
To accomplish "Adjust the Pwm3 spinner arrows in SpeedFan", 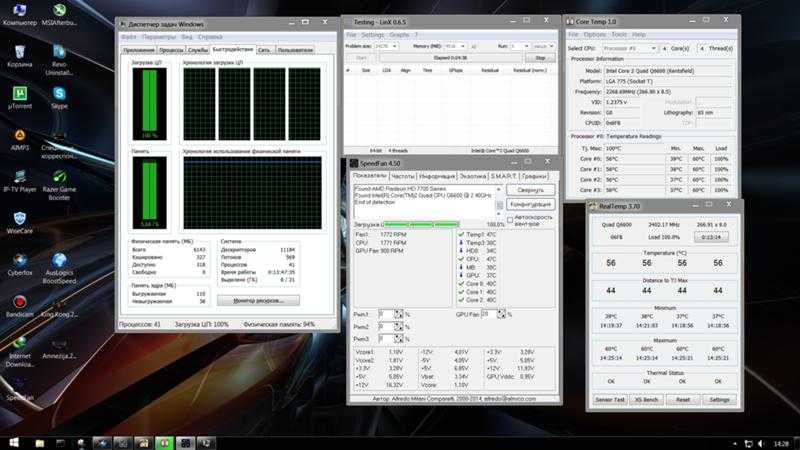I will [398, 339].
